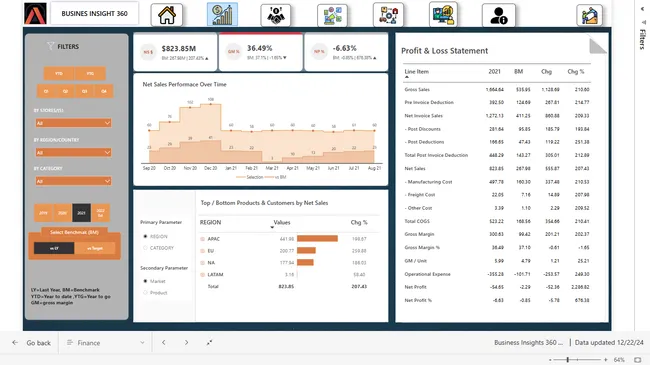
Task: Click the GM % KPI badge
Action: coord(233,52)
